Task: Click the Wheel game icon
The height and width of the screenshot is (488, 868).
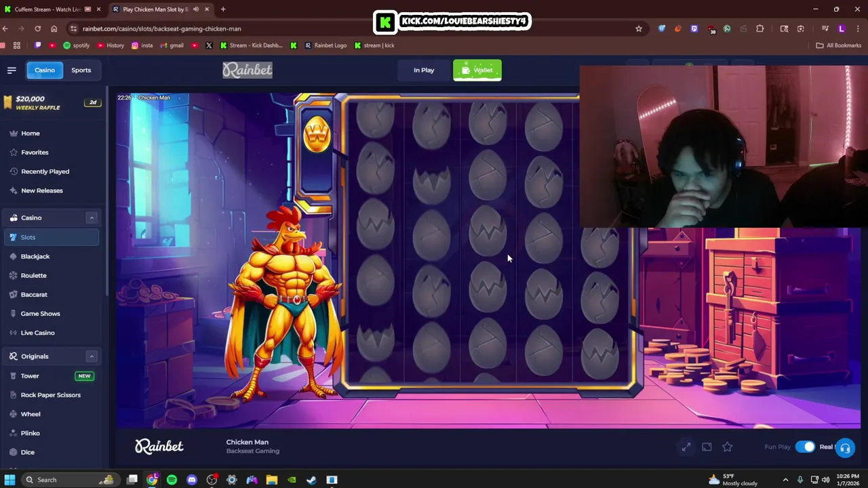Action: click(x=14, y=413)
